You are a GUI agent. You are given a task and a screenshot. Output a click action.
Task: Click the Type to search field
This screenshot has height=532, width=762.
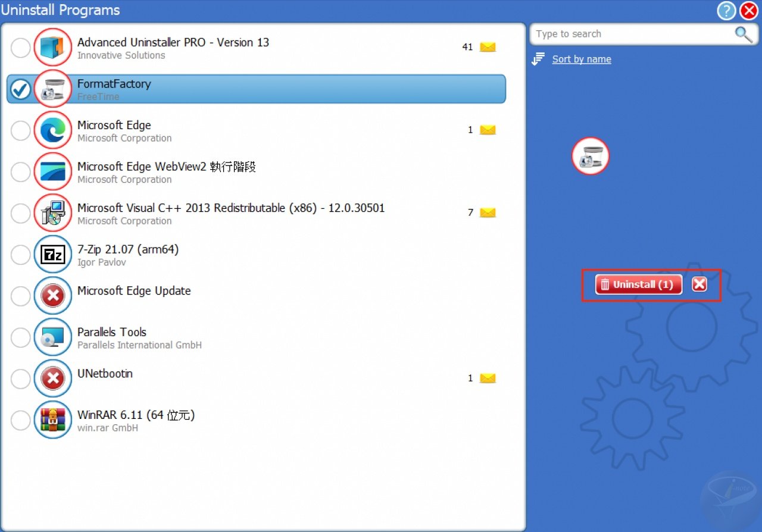pos(631,34)
